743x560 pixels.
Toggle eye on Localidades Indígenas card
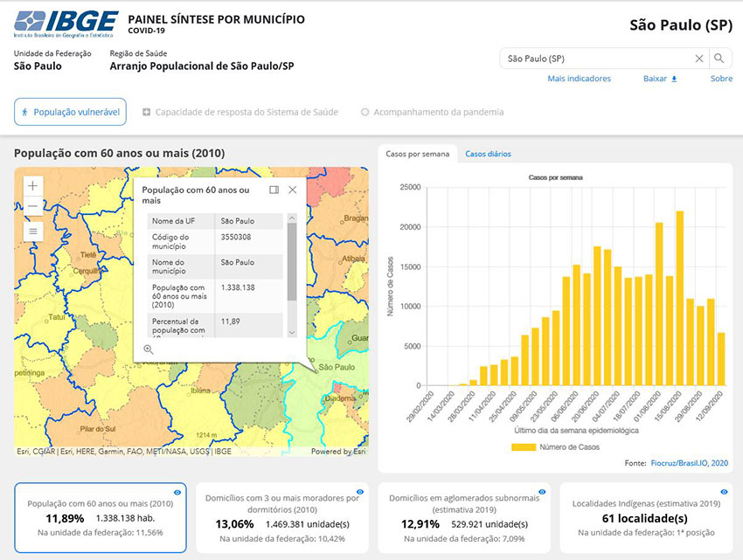pyautogui.click(x=723, y=493)
